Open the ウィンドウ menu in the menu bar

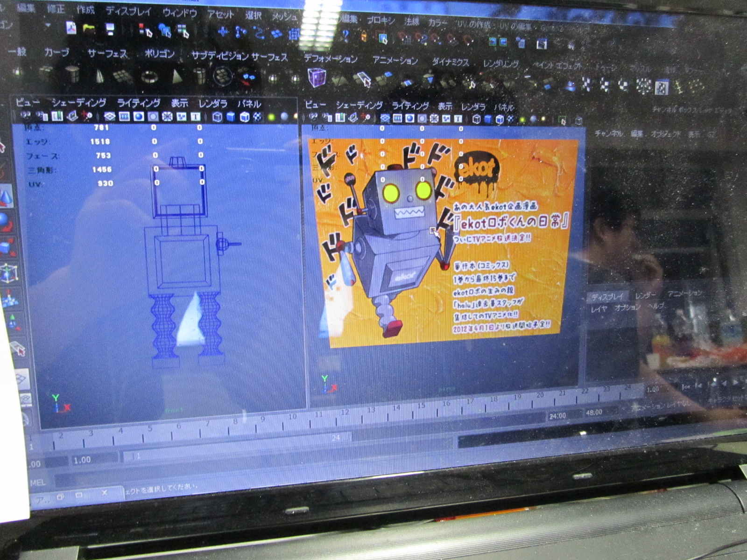pyautogui.click(x=180, y=12)
